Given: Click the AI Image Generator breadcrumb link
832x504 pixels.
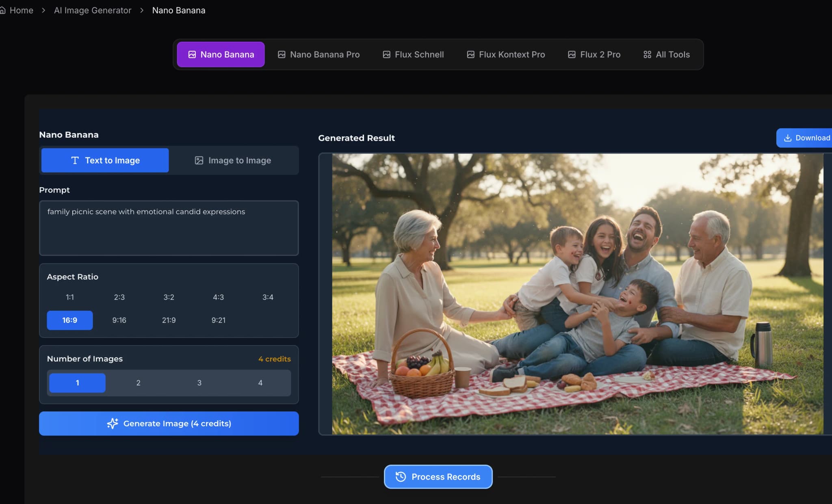Looking at the screenshot, I should tap(93, 11).
